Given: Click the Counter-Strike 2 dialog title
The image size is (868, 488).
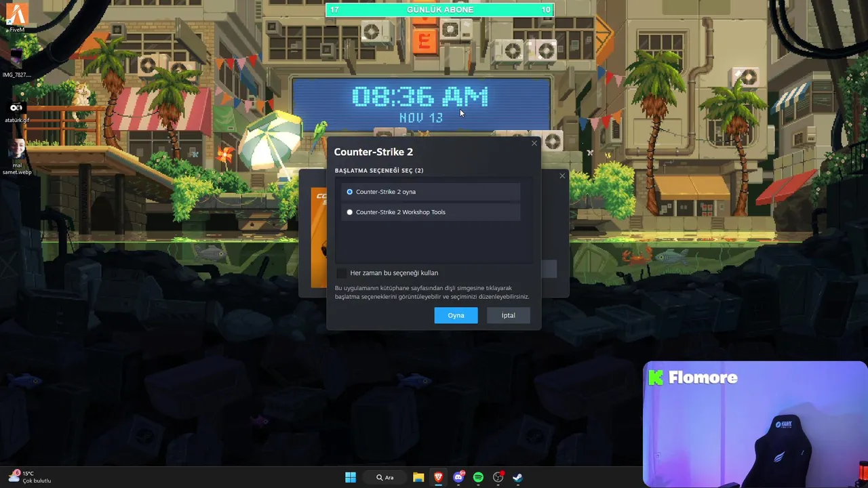Looking at the screenshot, I should [x=373, y=152].
